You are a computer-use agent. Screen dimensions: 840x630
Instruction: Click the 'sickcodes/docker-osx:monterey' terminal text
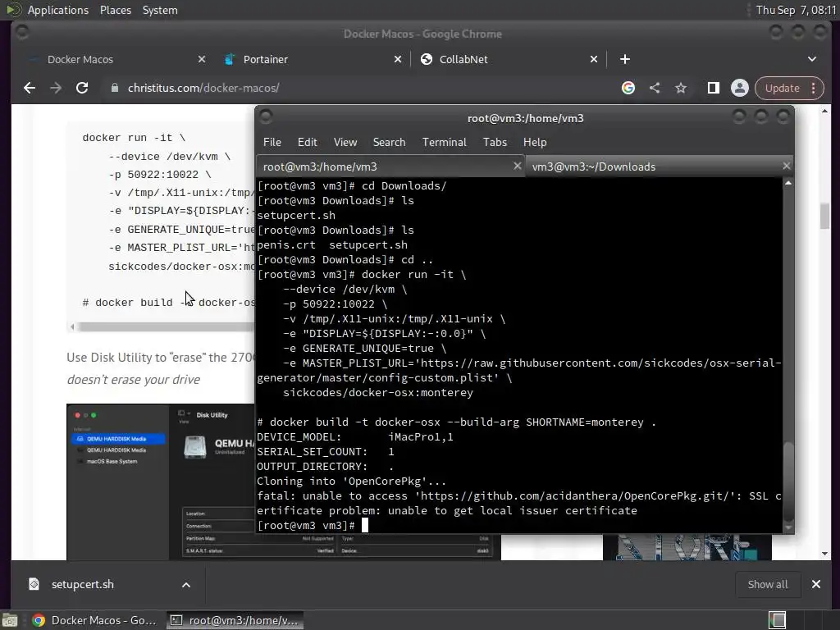pyautogui.click(x=377, y=393)
